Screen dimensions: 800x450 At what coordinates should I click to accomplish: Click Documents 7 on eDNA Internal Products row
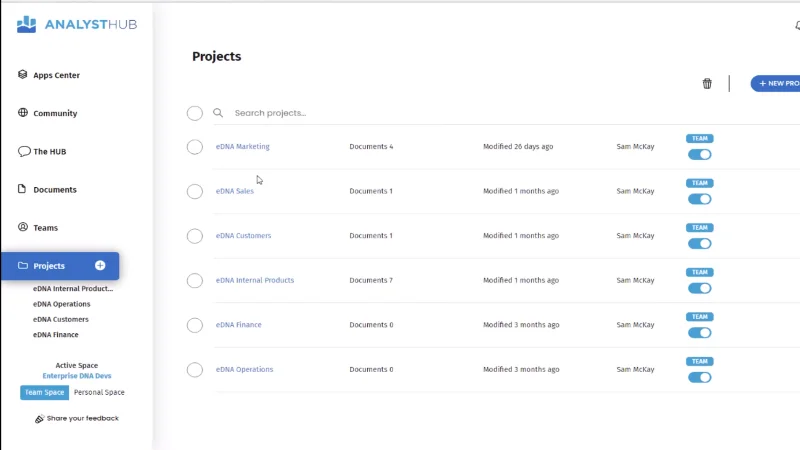[371, 280]
